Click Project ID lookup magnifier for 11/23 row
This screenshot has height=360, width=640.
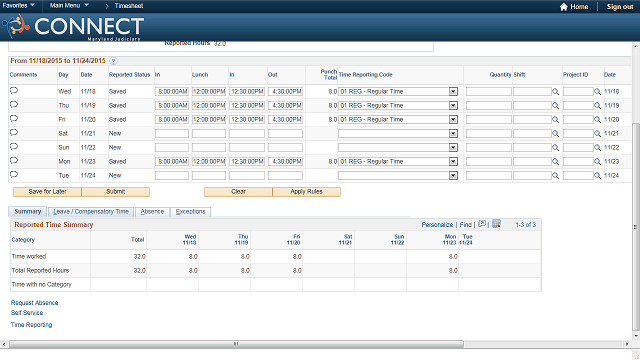click(598, 162)
